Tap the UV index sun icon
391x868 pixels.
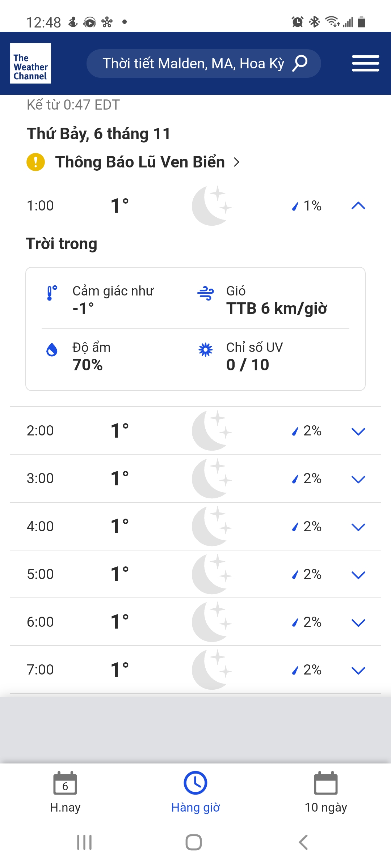click(x=206, y=350)
